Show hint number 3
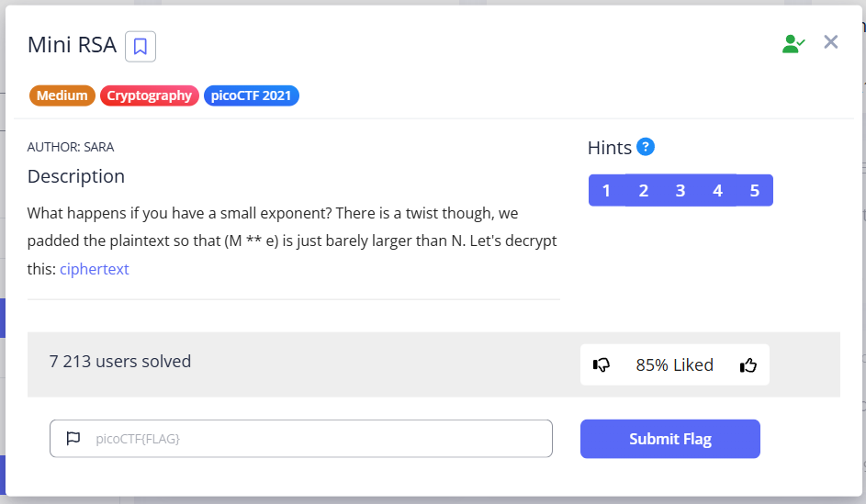 [x=680, y=190]
